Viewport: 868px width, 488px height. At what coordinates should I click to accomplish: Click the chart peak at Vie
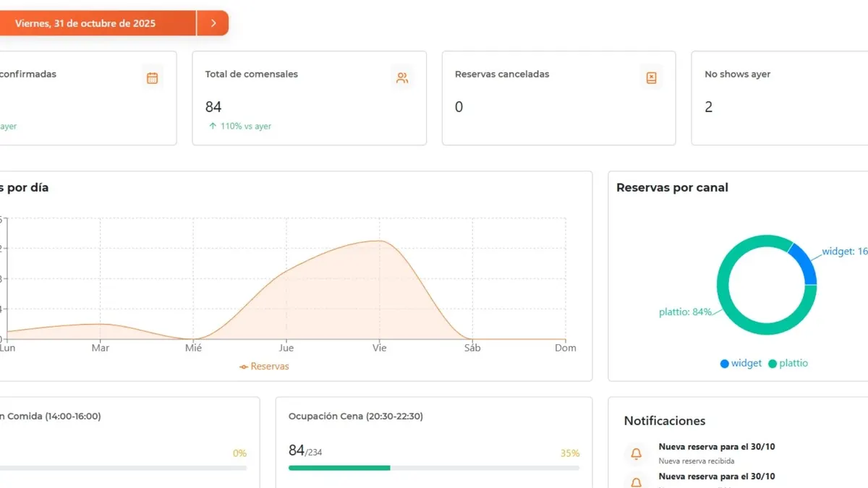(379, 241)
